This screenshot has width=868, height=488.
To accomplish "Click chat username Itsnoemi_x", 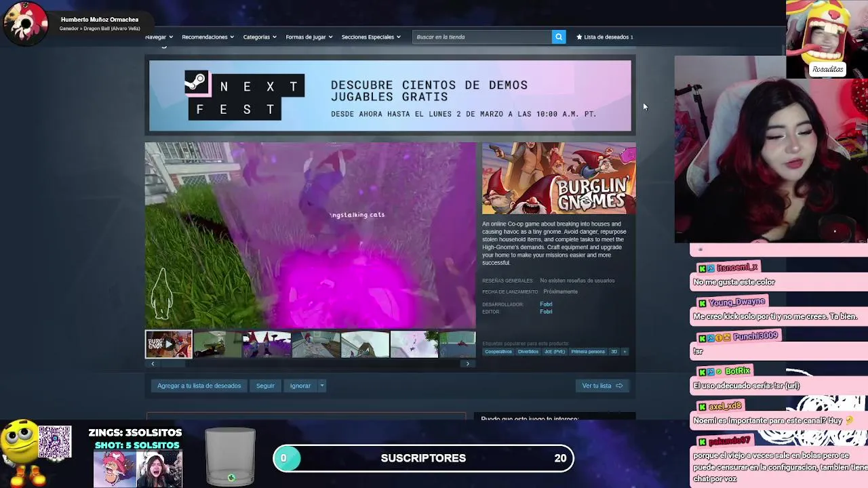I will pos(736,267).
